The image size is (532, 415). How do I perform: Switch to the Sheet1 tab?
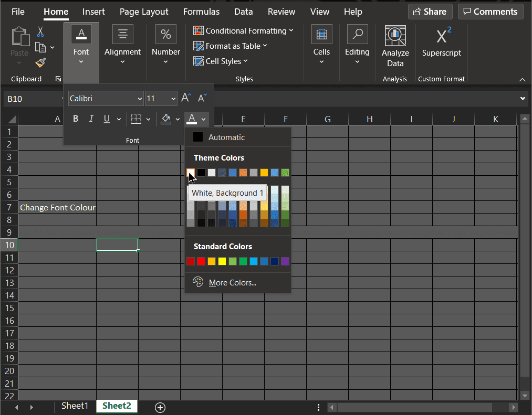[75, 406]
